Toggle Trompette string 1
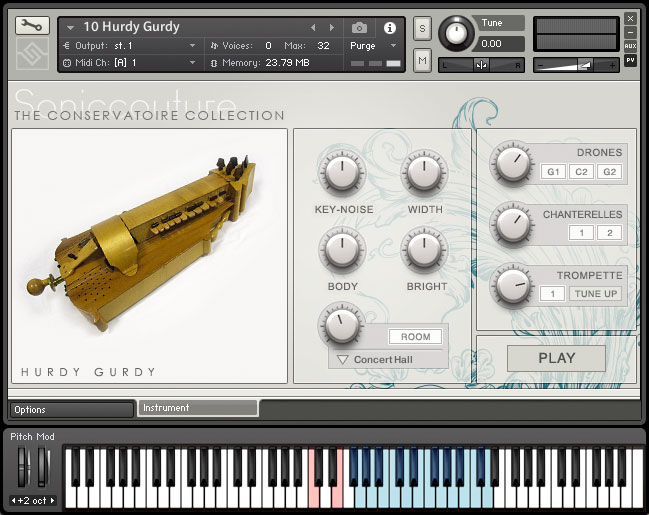Image resolution: width=649 pixels, height=515 pixels. pyautogui.click(x=553, y=294)
